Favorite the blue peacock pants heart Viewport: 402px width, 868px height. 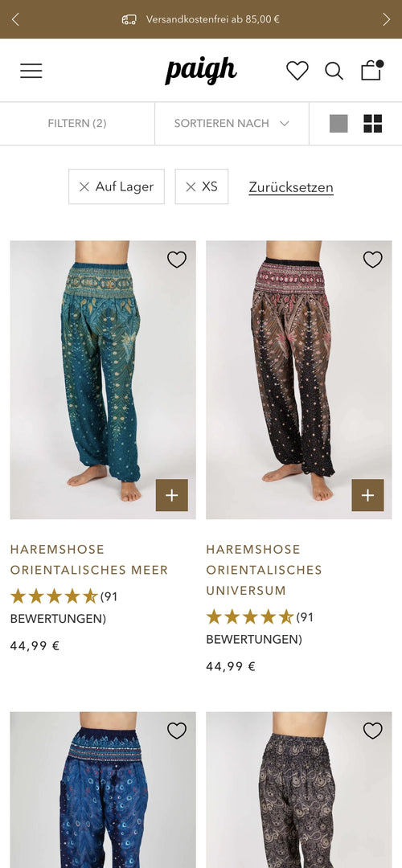(x=177, y=731)
